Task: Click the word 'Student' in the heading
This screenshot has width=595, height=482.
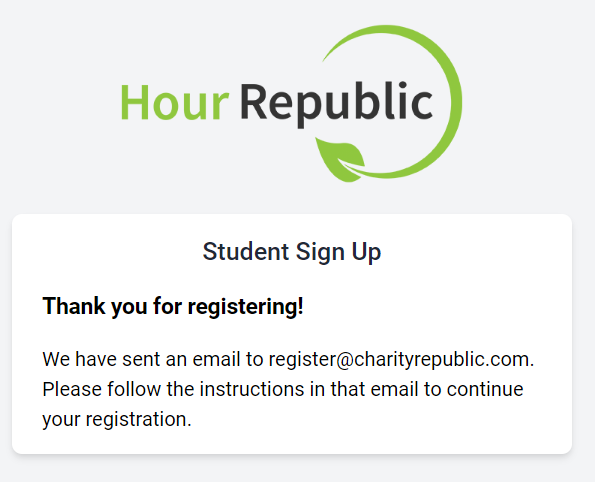Action: coord(246,252)
